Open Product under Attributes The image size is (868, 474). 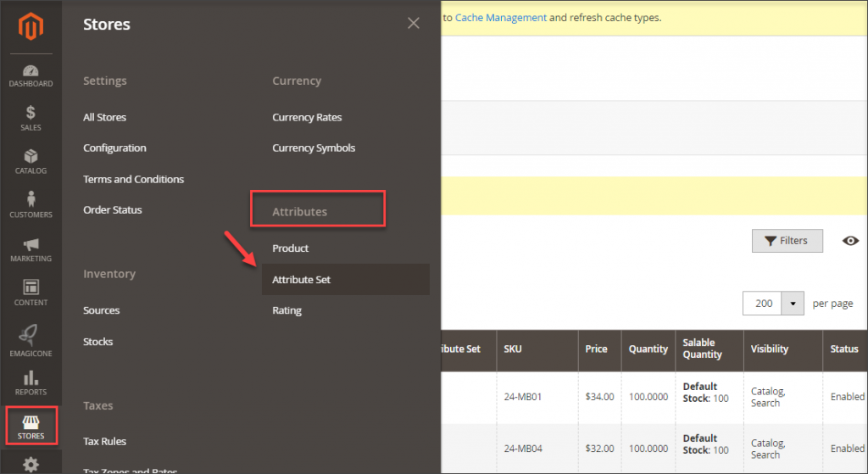click(x=290, y=248)
